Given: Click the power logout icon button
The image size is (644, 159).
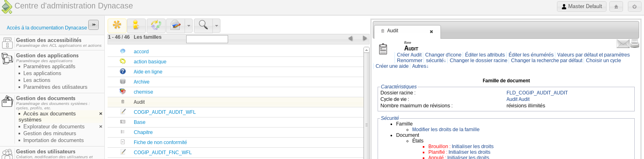Looking at the screenshot, I should [x=634, y=6].
